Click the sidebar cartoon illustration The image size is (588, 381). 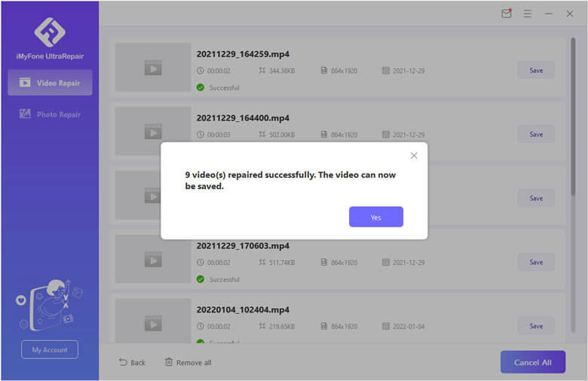point(50,303)
